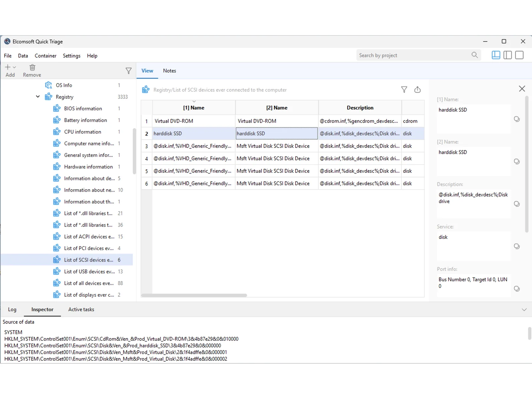Screen dimensions: 532x399
Task: Collapse the bottom inspector panel chevron
Action: pos(524,310)
